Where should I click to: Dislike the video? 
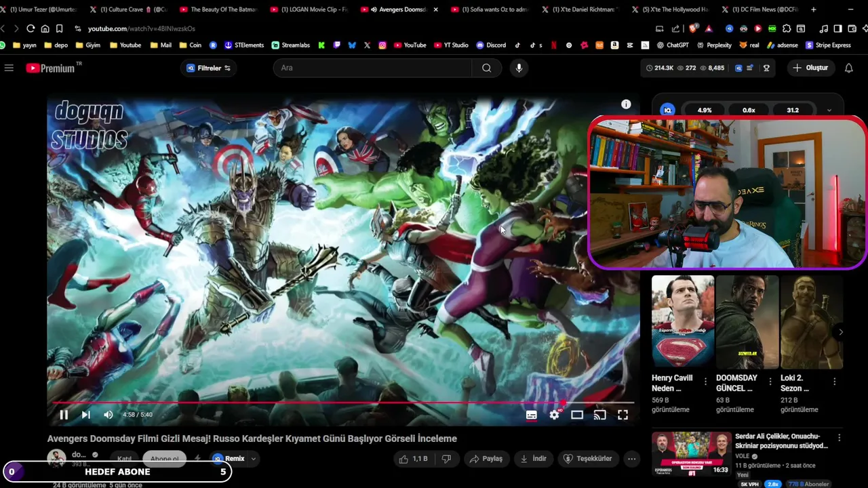pos(446,459)
